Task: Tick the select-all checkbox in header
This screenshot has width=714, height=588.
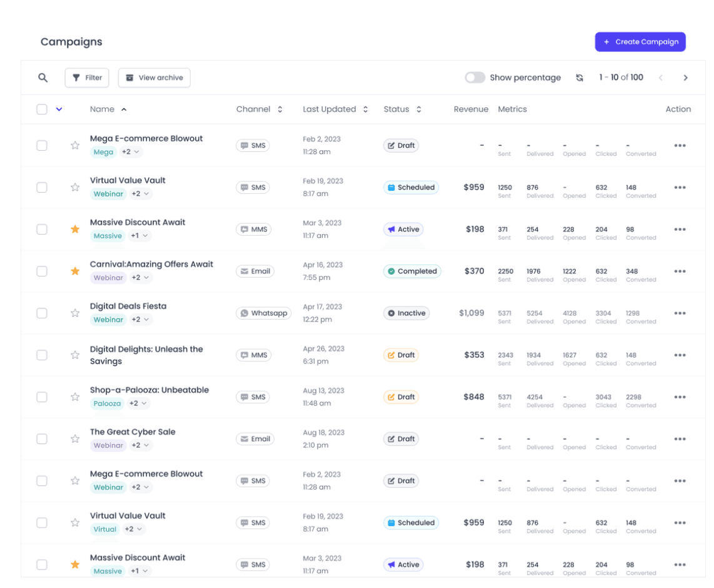Action: [x=42, y=109]
